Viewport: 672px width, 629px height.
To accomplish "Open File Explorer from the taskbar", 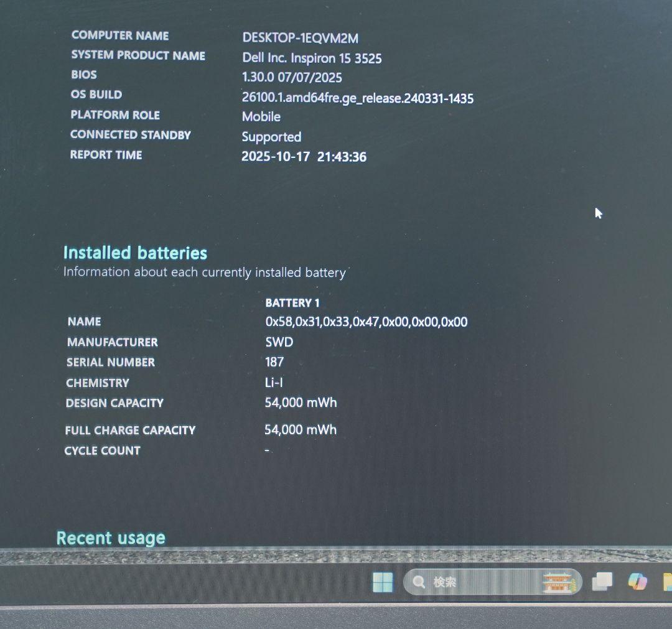I will (667, 581).
